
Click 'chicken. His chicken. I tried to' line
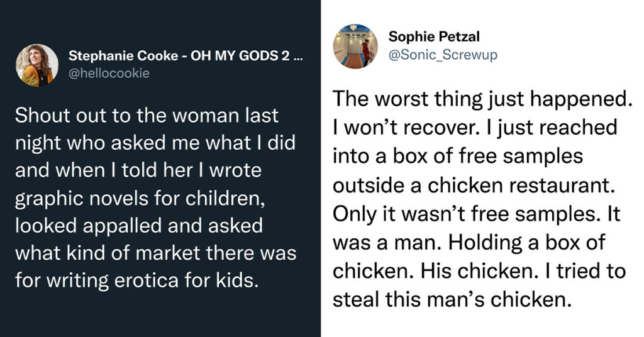(479, 271)
